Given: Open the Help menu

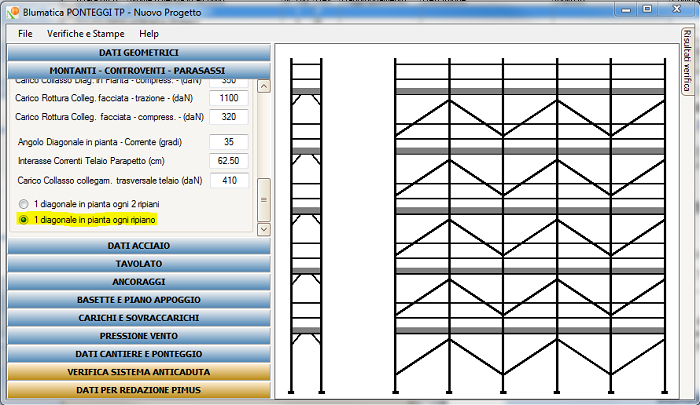Looking at the screenshot, I should click(149, 34).
